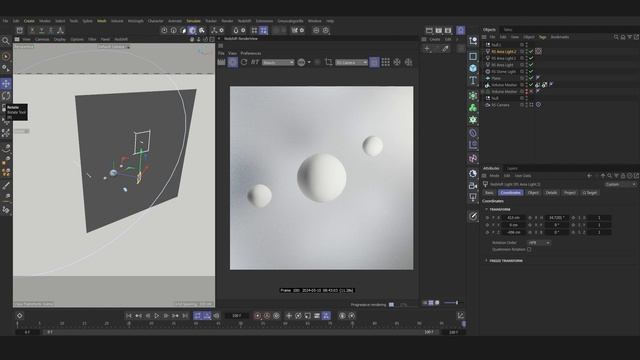640x360 pixels.
Task: Select the Rotate tool in left toolbar
Action: (x=6, y=96)
